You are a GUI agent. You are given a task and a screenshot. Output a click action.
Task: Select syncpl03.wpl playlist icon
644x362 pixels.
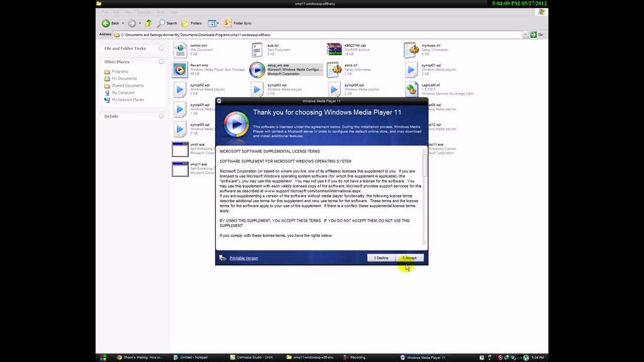pos(257,89)
